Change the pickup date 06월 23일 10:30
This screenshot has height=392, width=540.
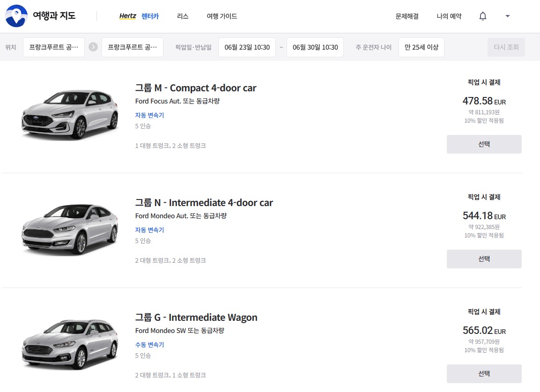tap(247, 47)
